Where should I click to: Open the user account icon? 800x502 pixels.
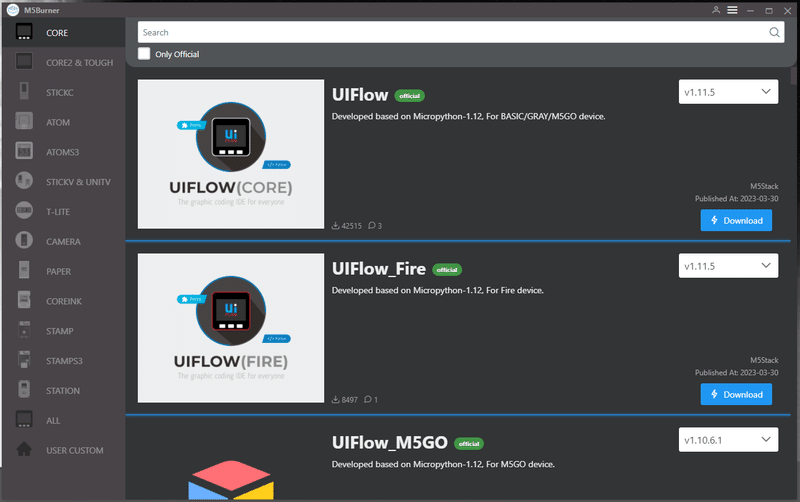point(716,10)
